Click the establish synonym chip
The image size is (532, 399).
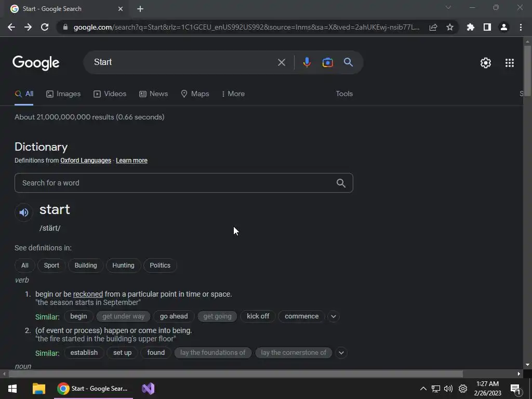[84, 353]
